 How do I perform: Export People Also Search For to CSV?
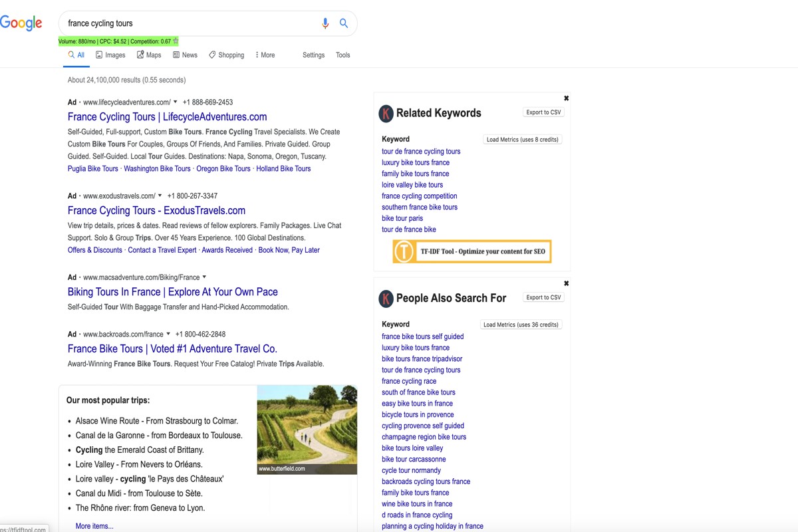(543, 297)
